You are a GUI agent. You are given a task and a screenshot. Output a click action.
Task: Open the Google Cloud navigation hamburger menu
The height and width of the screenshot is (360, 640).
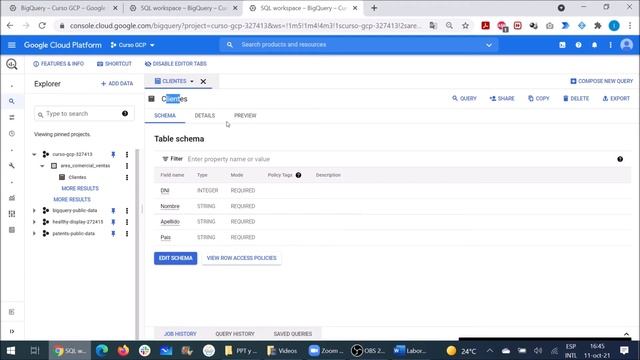[11, 45]
